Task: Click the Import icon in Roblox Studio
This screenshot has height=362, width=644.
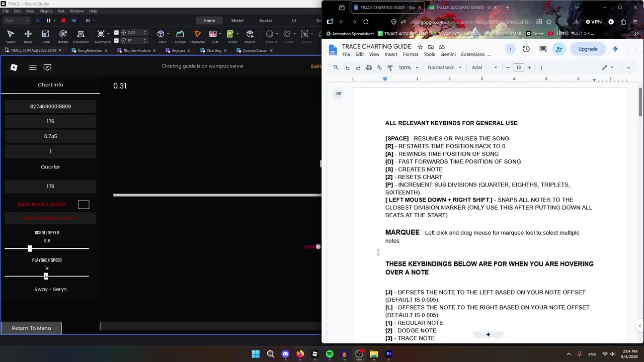Action: click(250, 36)
